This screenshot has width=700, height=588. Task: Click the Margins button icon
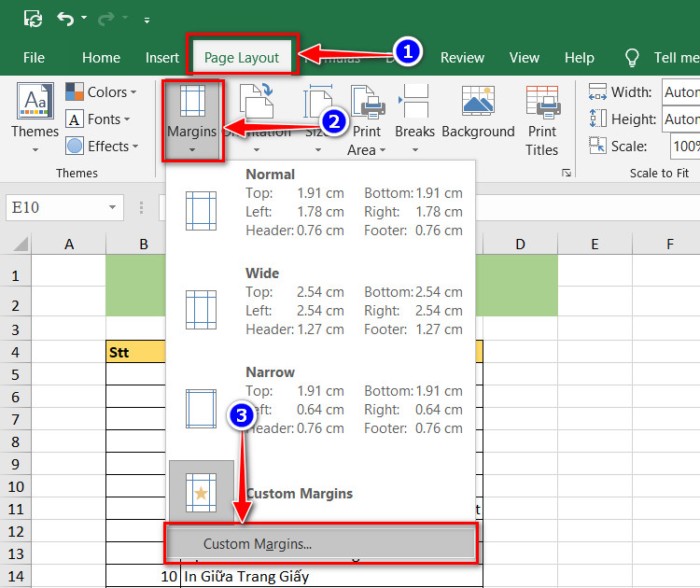tap(192, 101)
